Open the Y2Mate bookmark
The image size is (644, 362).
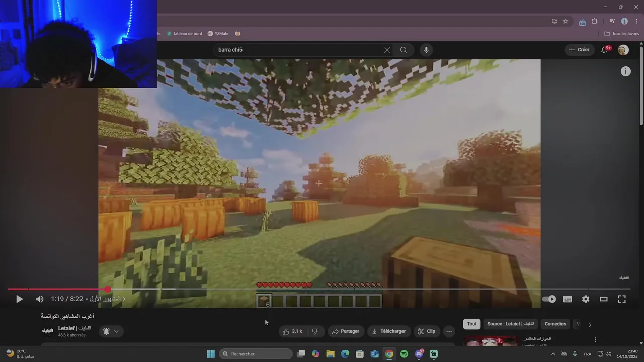218,34
